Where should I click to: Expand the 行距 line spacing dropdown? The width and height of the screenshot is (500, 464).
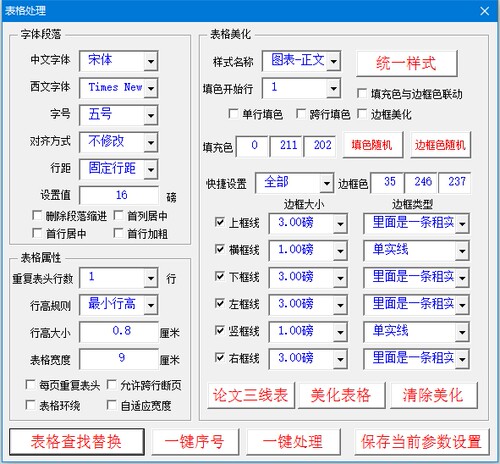click(151, 169)
